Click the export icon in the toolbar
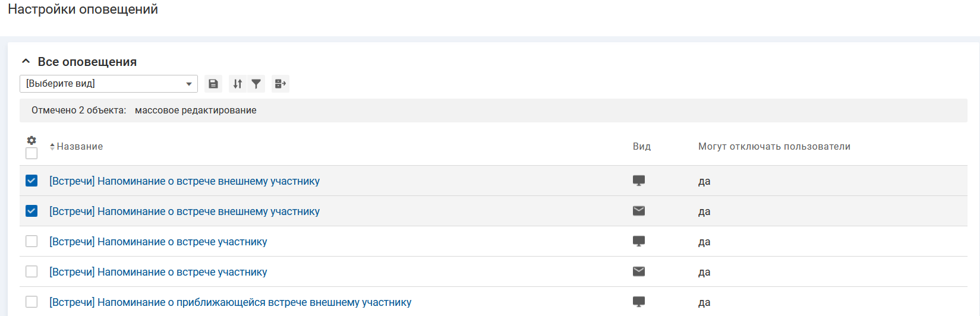The image size is (980, 316). coord(280,84)
